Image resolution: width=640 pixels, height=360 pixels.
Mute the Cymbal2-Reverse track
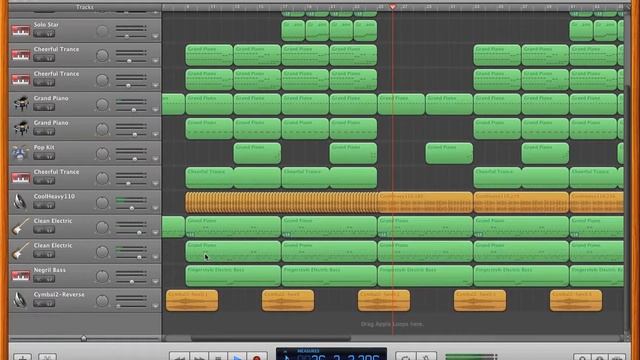click(x=39, y=304)
